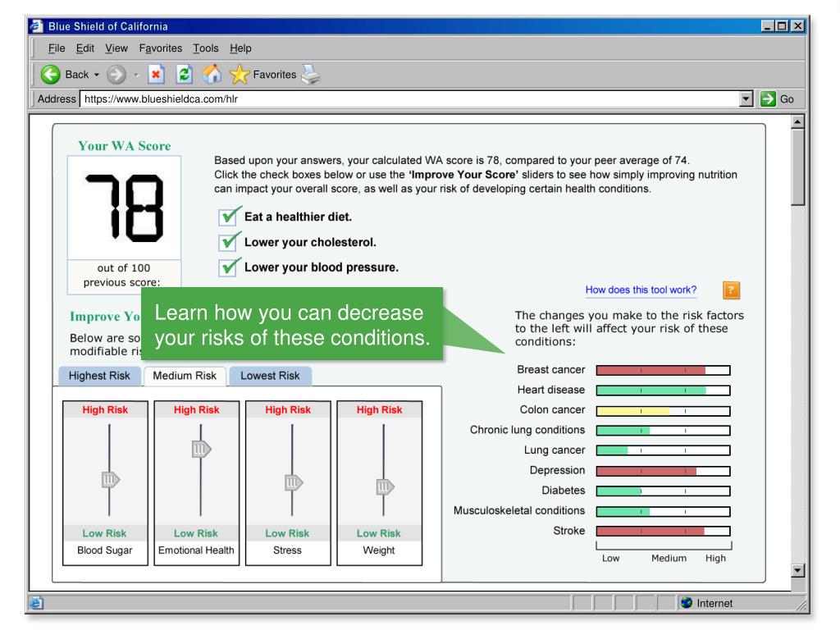Screen dimensions: 840x630
Task: Click the Breast cancer risk bar
Action: click(x=663, y=370)
